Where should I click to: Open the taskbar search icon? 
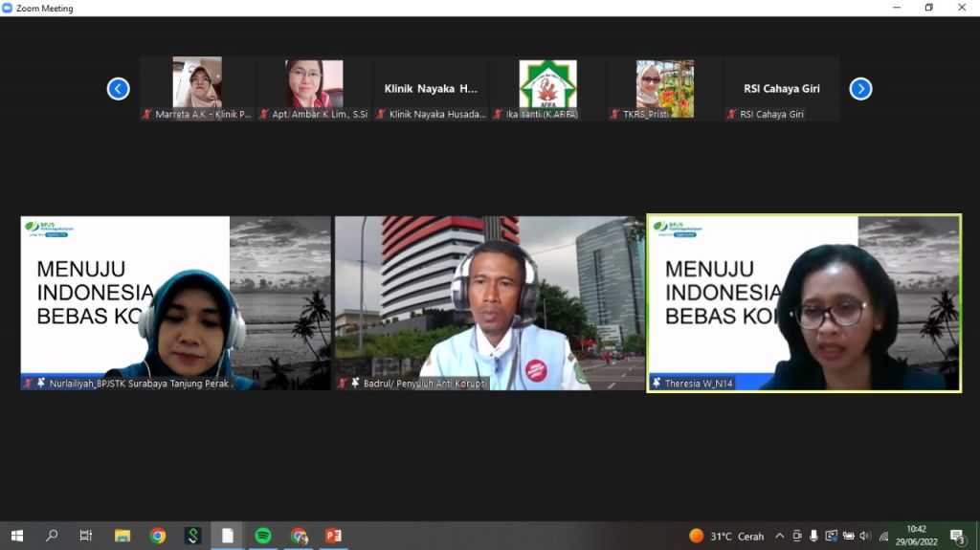52,536
